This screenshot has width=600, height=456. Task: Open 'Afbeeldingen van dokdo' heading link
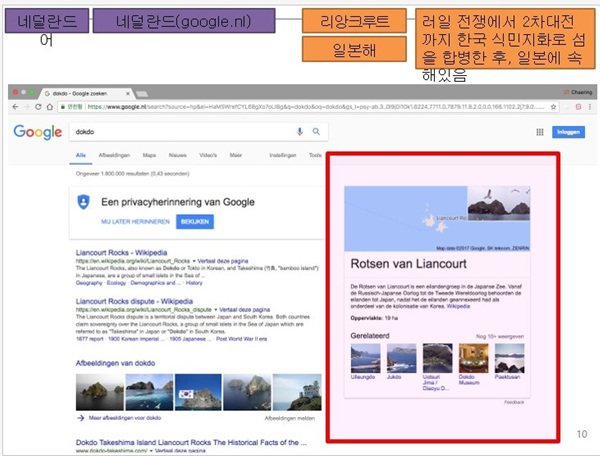[x=115, y=363]
